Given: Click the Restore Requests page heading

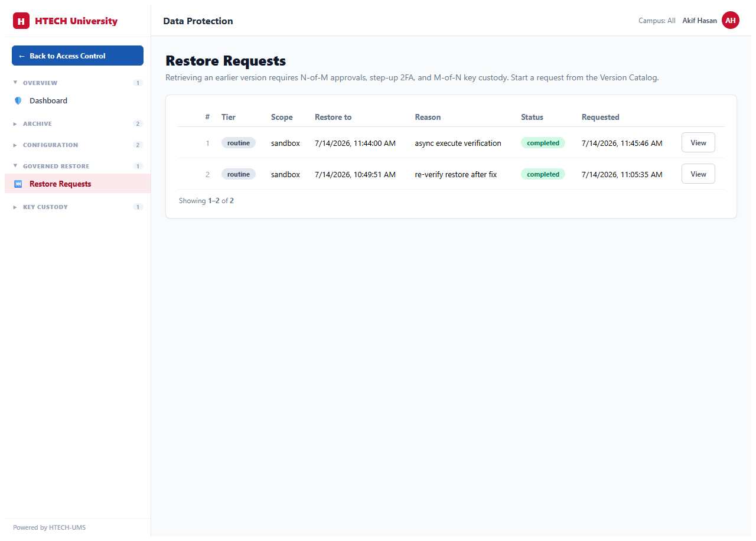Looking at the screenshot, I should coord(226,61).
